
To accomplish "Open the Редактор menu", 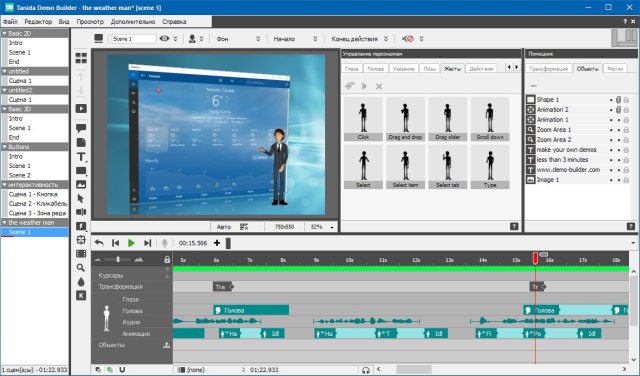I will [38, 22].
